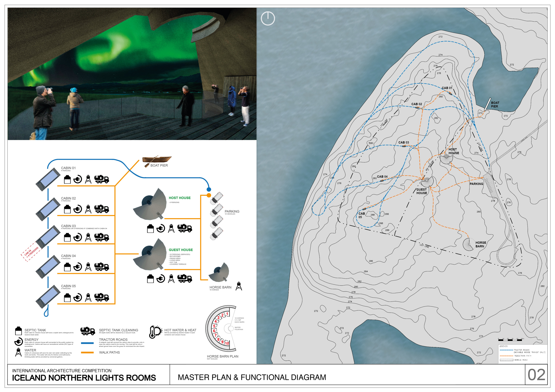Click the green HOST HOUSE label in the diagram
555x392 pixels.
click(180, 198)
